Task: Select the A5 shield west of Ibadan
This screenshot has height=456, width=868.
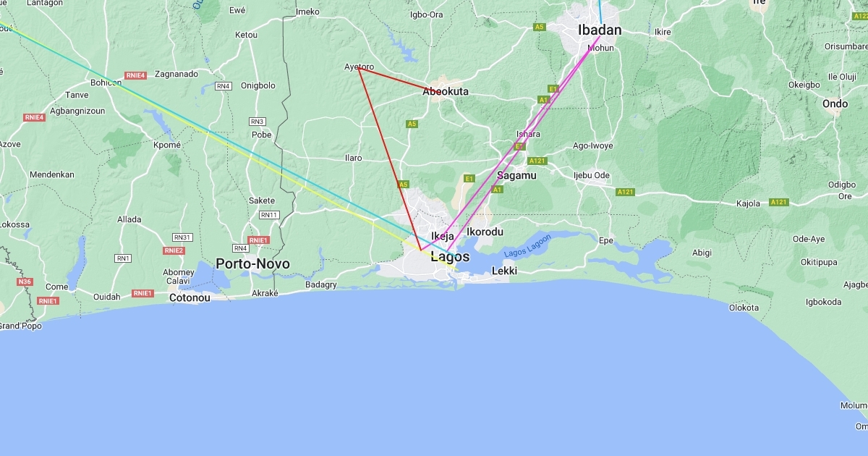Action: point(539,27)
